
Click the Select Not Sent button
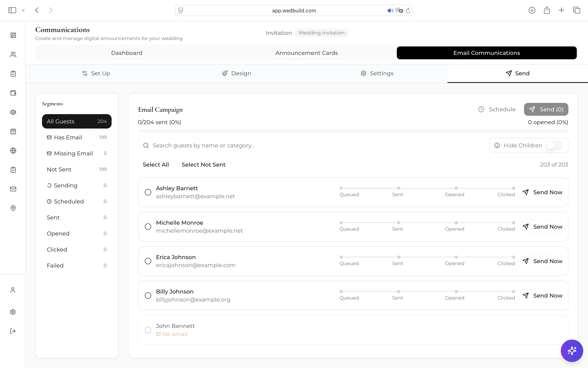pos(203,165)
